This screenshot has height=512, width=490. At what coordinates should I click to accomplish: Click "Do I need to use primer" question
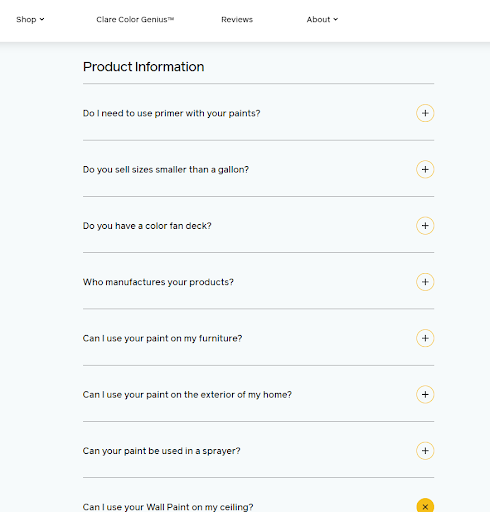pos(171,113)
